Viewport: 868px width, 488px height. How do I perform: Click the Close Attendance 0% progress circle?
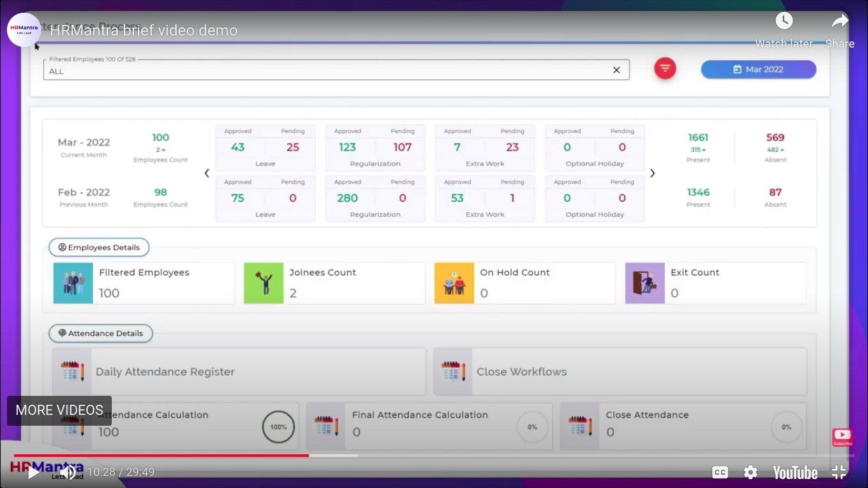point(787,427)
